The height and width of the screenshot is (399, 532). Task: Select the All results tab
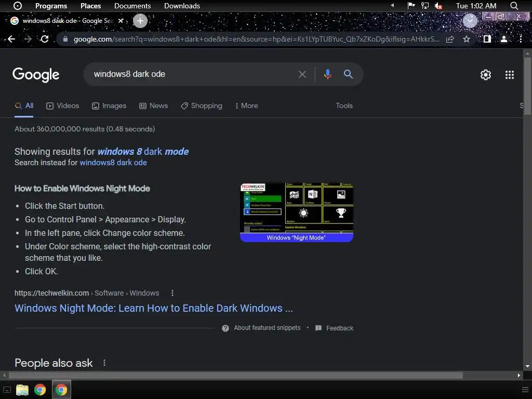pos(24,106)
